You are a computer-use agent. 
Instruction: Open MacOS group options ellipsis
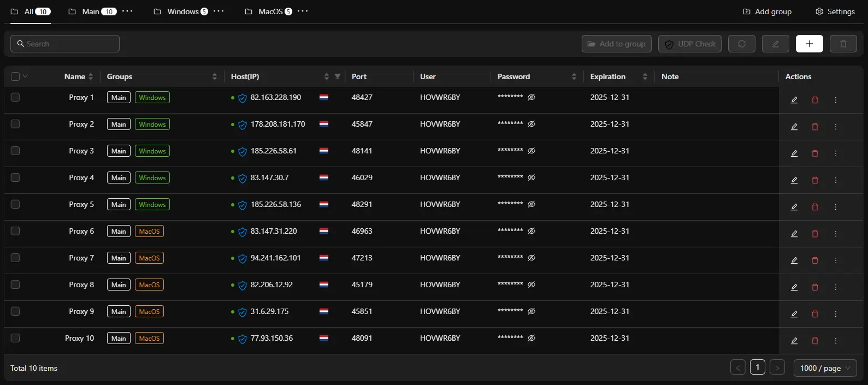pyautogui.click(x=303, y=11)
